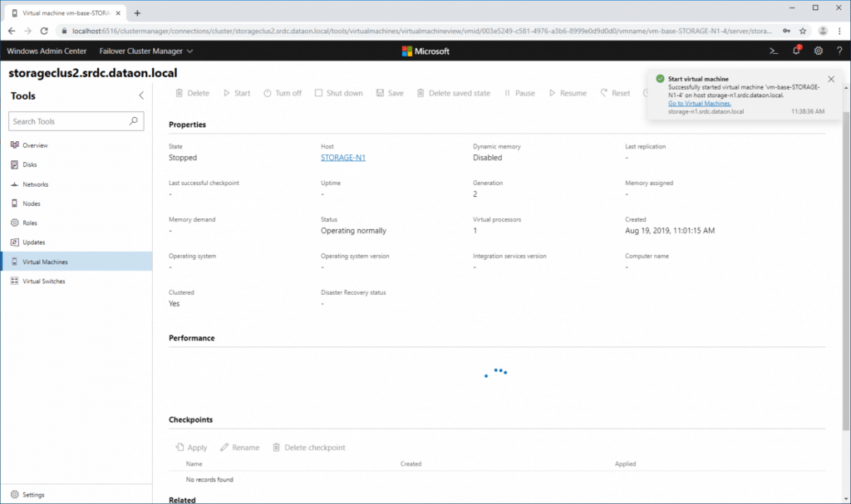Viewport: 851px width, 504px height.
Task: Click the Search Tools input field
Action: (x=76, y=121)
